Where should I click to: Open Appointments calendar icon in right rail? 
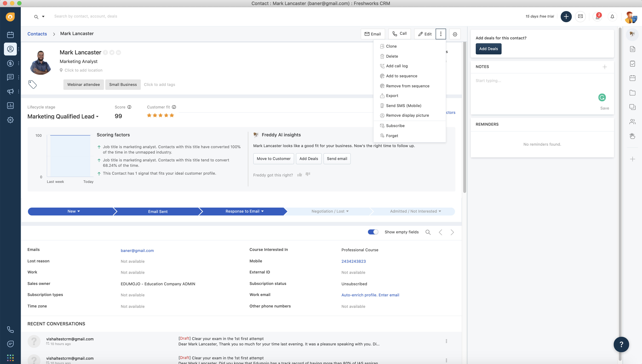632,78
